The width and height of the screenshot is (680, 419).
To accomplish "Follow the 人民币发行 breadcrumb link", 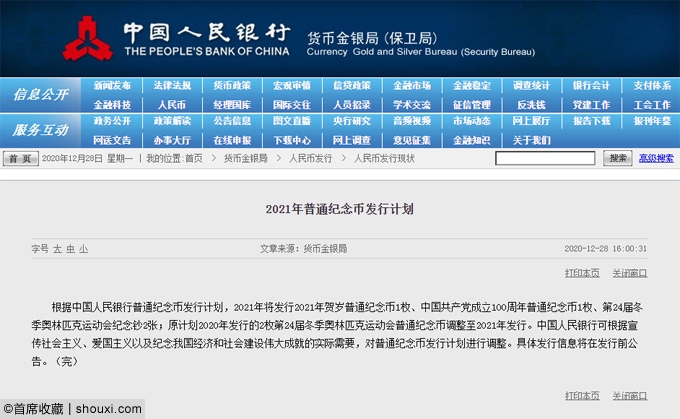I will point(311,158).
